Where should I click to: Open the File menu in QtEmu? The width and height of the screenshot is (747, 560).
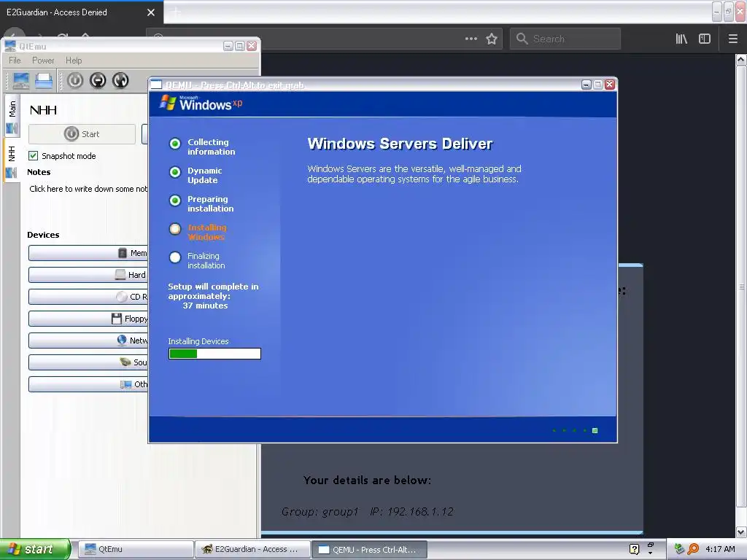coord(15,61)
